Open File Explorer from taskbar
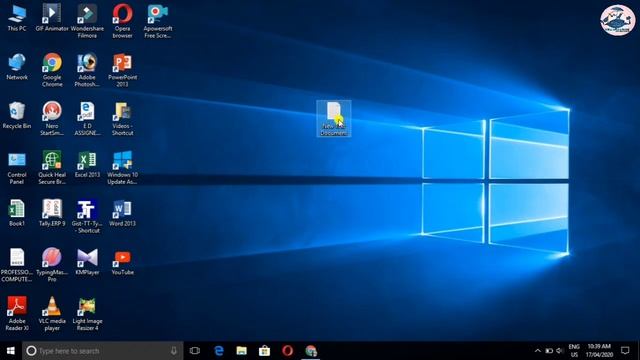 (242, 351)
